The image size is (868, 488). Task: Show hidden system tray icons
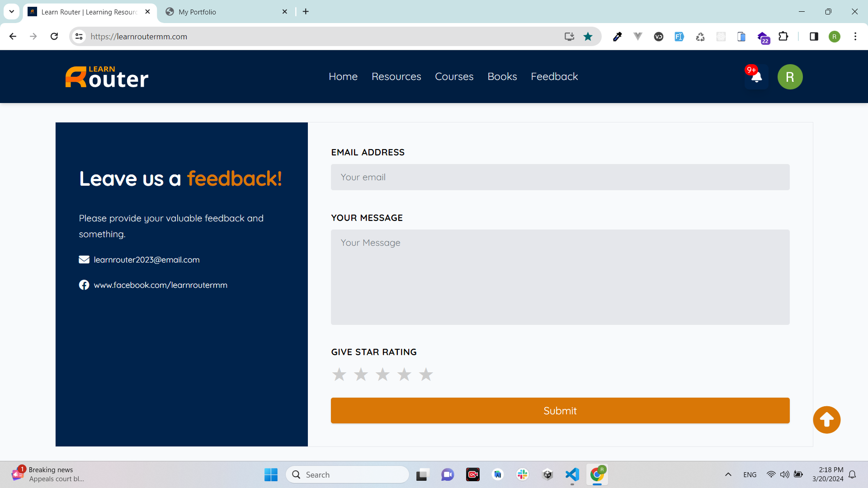(728, 474)
